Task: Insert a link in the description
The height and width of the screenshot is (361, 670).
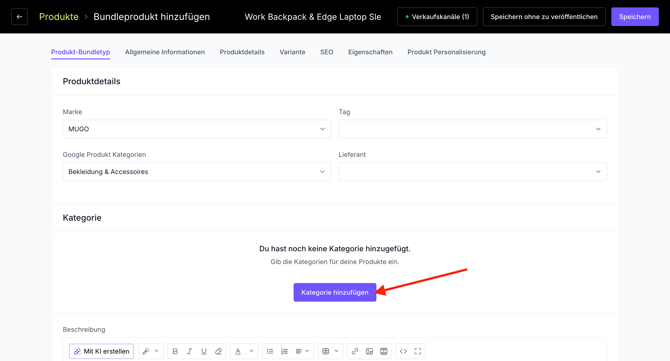Action: (x=355, y=351)
